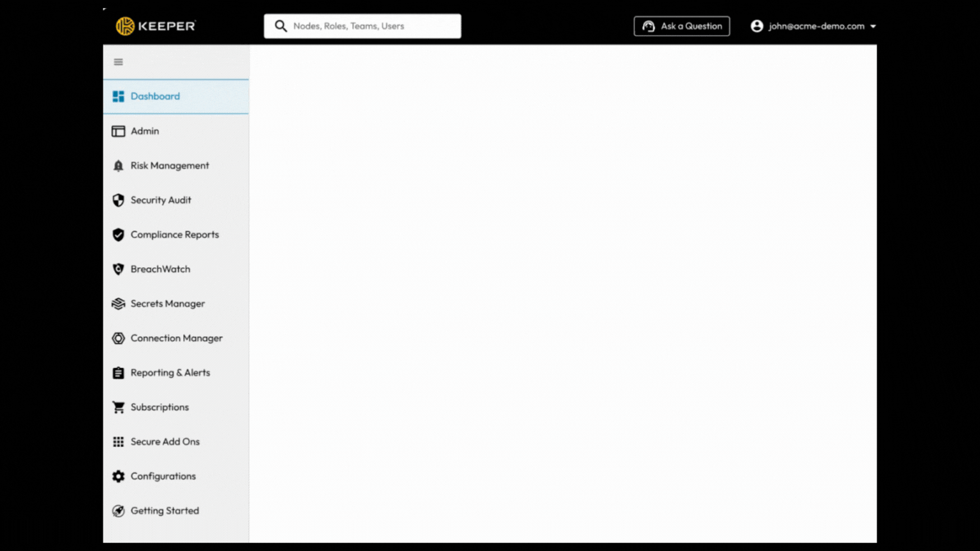Click the Secure Add Ons grid icon
Screen dimensions: 980x551
(119, 441)
